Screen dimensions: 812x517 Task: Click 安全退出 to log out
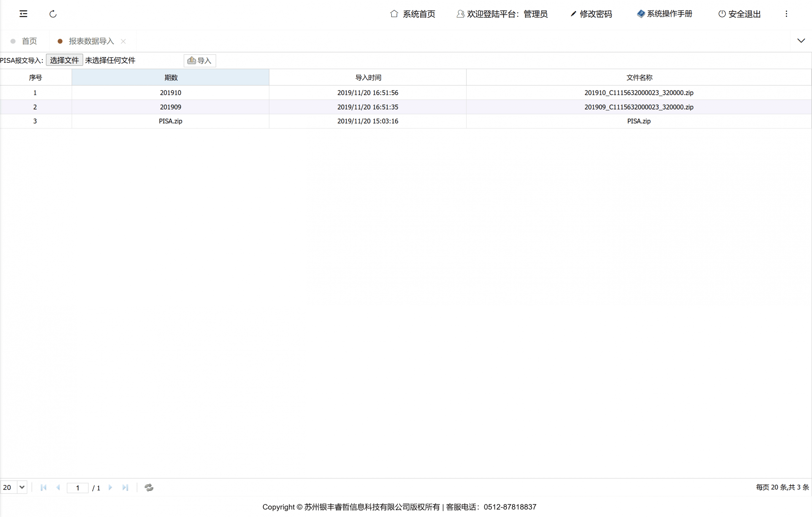coord(739,14)
